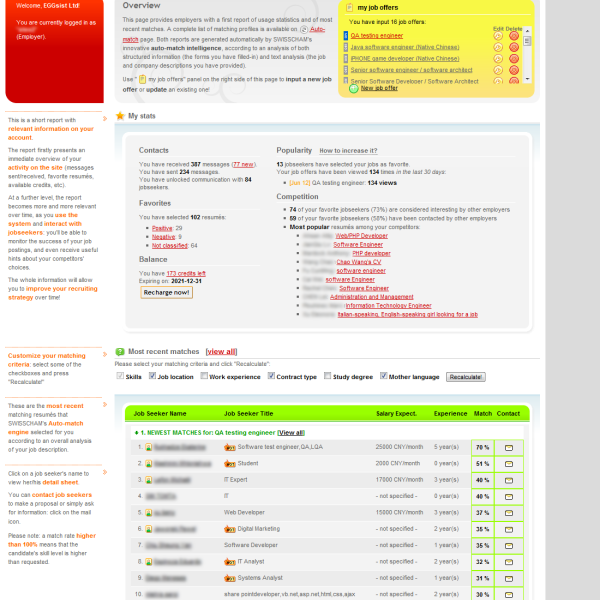The width and height of the screenshot is (600, 600).
Task: Sort by Match column header
Action: tap(483, 414)
